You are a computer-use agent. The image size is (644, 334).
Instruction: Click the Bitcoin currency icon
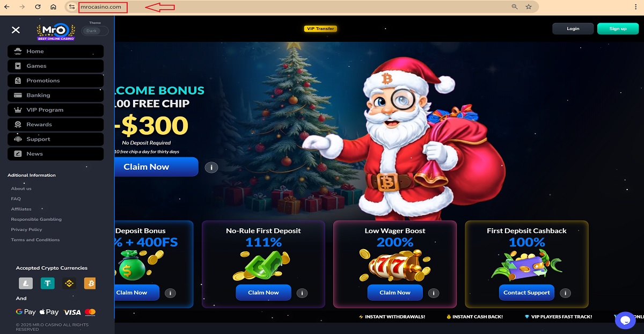(x=90, y=283)
